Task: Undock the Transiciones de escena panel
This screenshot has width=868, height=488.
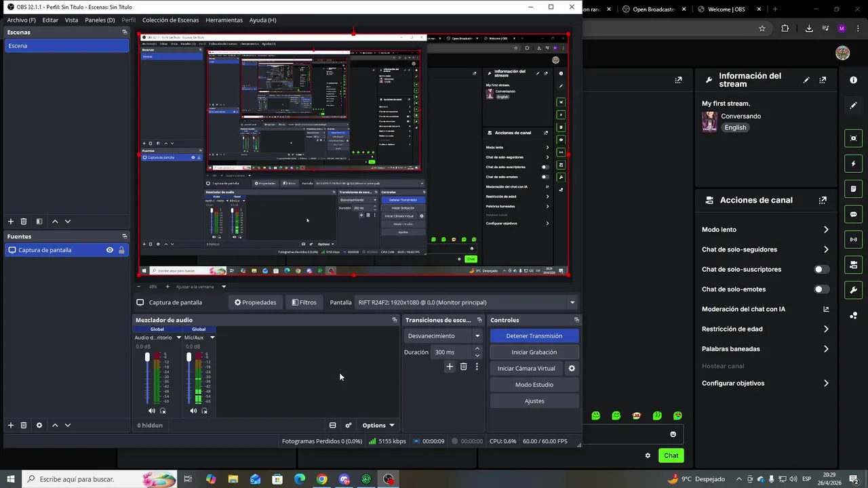Action: point(479,320)
